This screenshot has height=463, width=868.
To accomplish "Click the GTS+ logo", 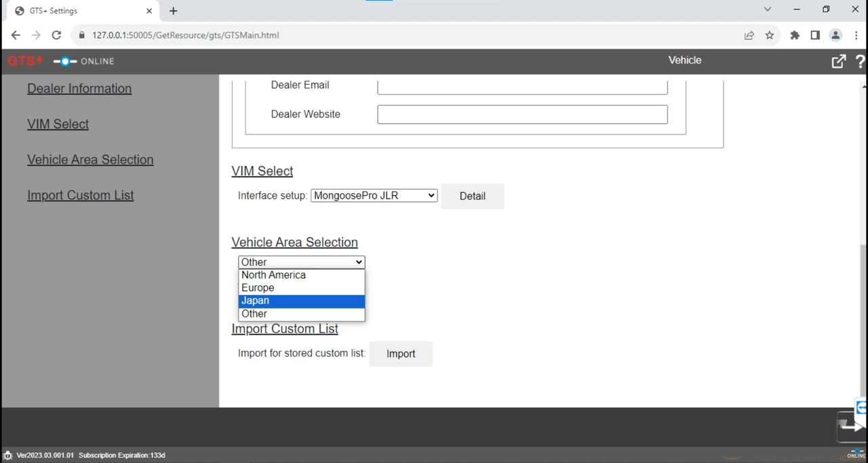I will (x=25, y=61).
